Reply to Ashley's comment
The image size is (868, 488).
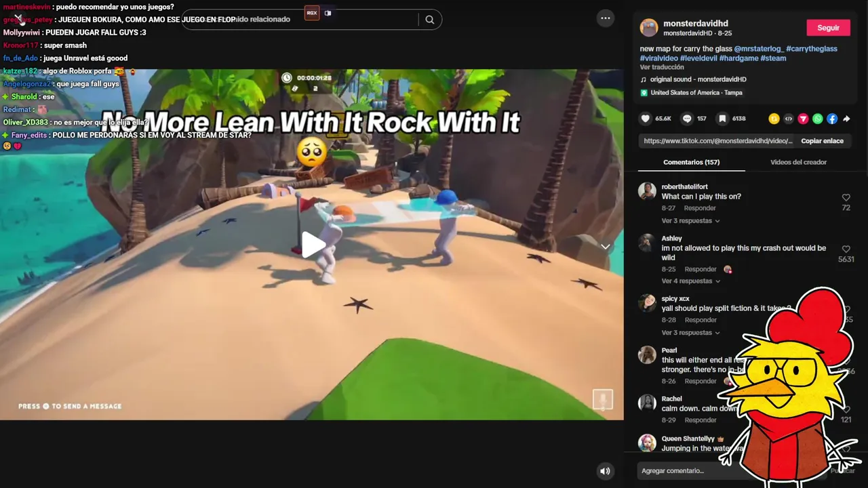[x=700, y=269]
